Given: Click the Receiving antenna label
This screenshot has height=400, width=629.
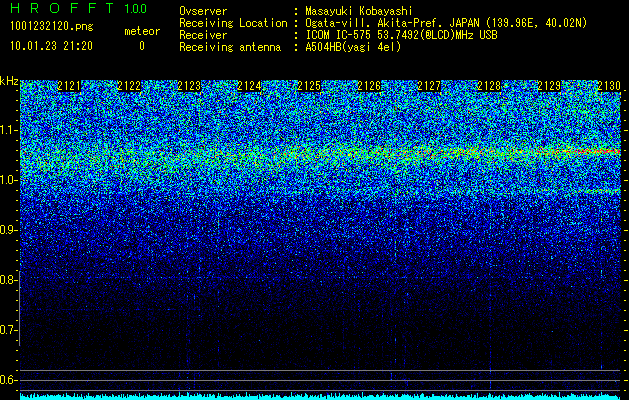Looking at the screenshot, I should click(230, 47).
